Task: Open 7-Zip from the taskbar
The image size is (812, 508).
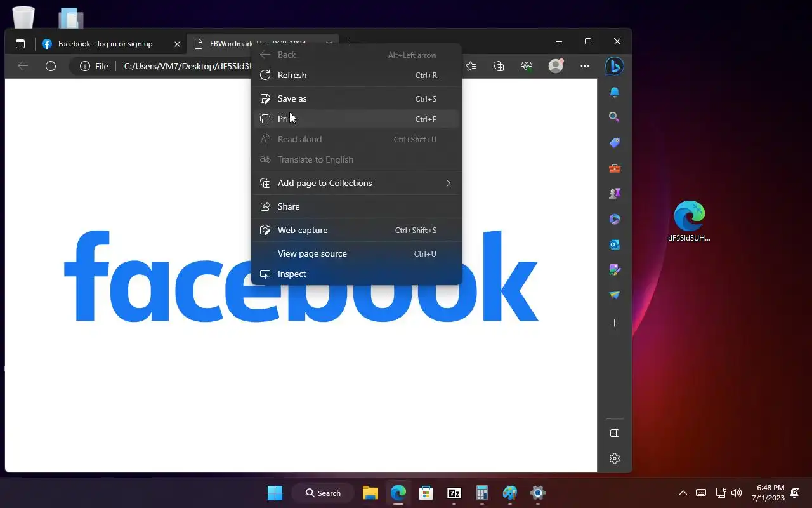Action: pos(454,493)
